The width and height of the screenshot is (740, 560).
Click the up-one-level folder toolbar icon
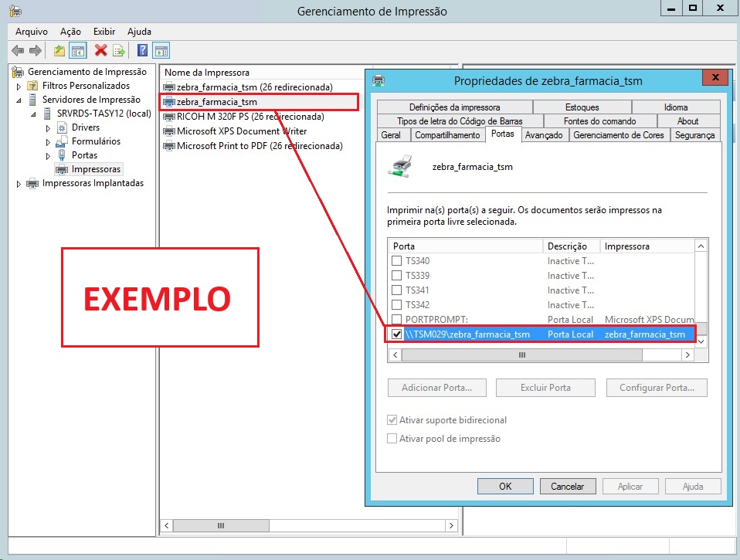[59, 51]
